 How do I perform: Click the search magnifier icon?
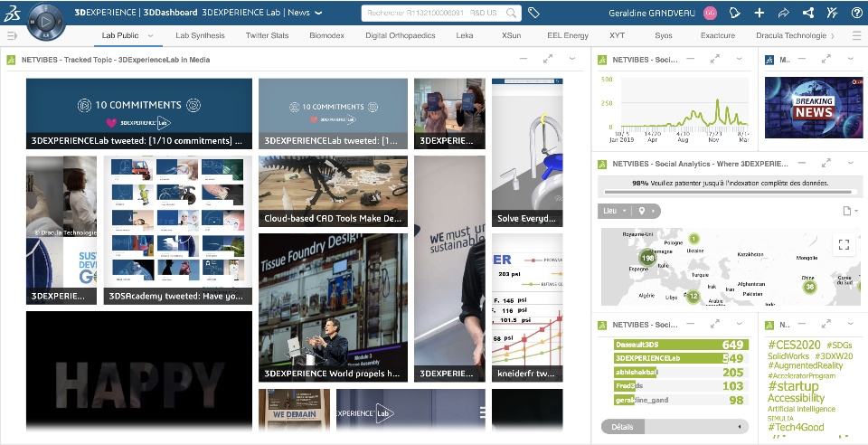click(512, 13)
